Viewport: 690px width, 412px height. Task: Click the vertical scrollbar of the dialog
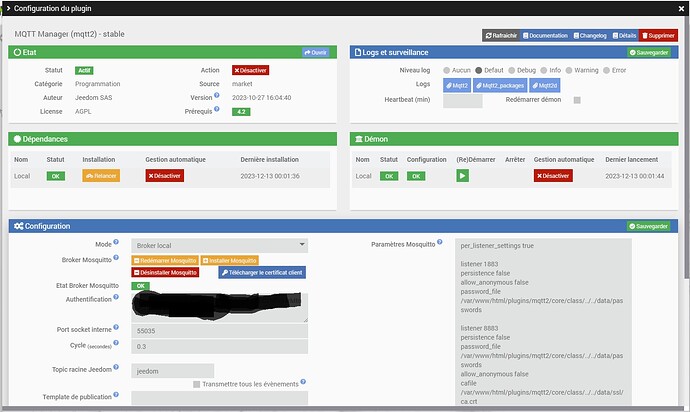click(x=686, y=147)
